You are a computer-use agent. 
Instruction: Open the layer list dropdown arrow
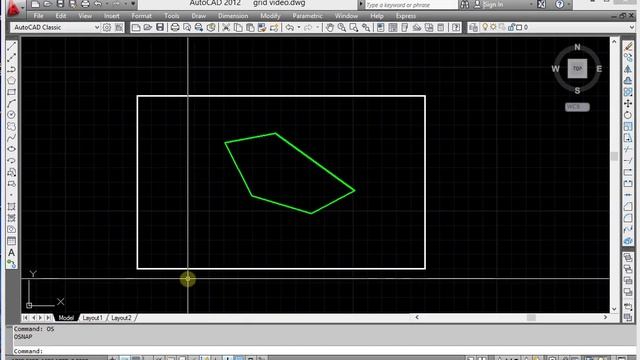point(632,27)
